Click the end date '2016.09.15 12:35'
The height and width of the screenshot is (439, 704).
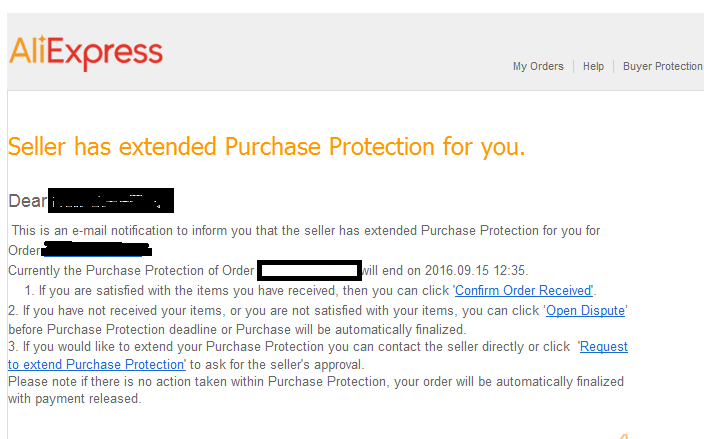(x=475, y=271)
